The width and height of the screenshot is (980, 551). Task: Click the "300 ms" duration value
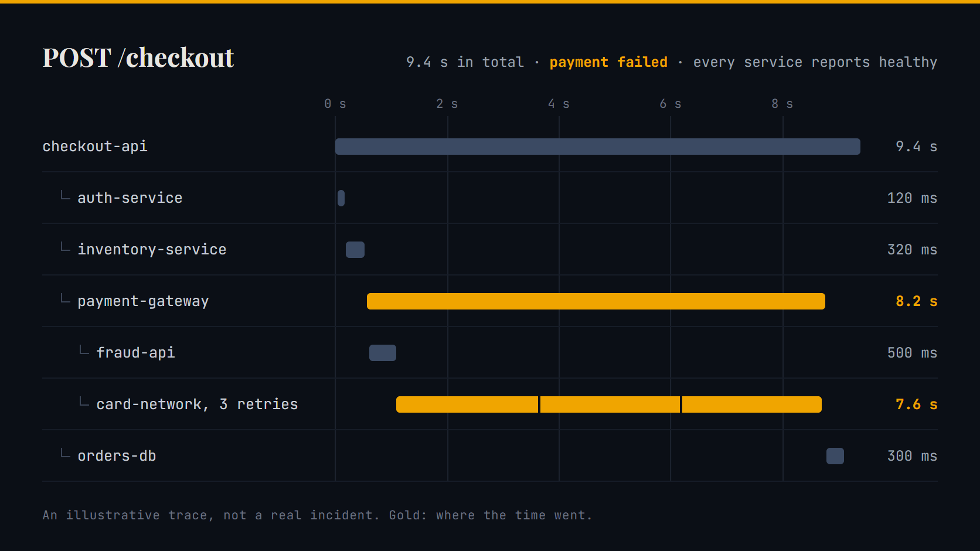(x=913, y=456)
